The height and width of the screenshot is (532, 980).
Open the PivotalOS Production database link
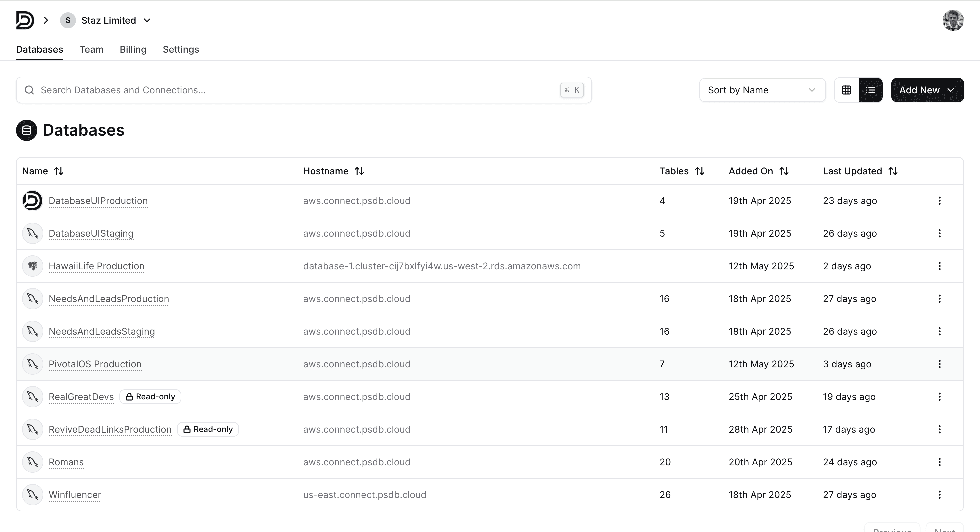point(95,364)
